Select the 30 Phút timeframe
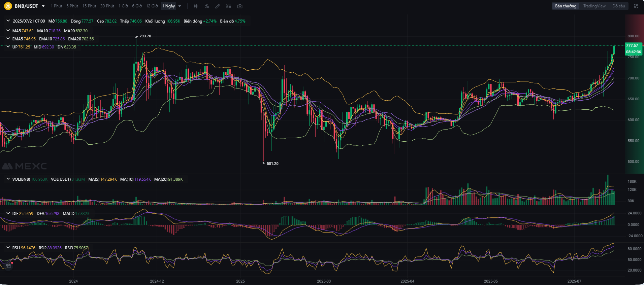Viewport: 644px width, 285px height. tap(107, 6)
